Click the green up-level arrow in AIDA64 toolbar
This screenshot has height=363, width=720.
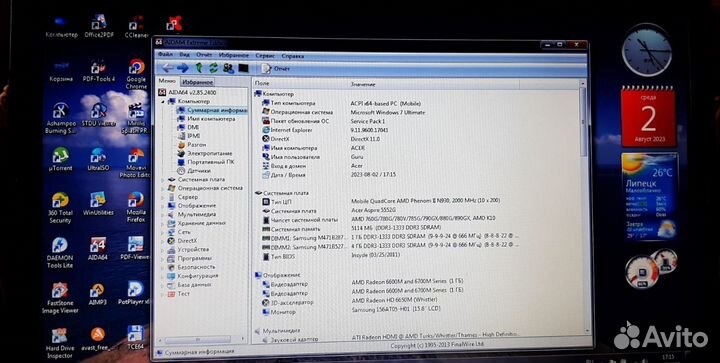click(199, 68)
